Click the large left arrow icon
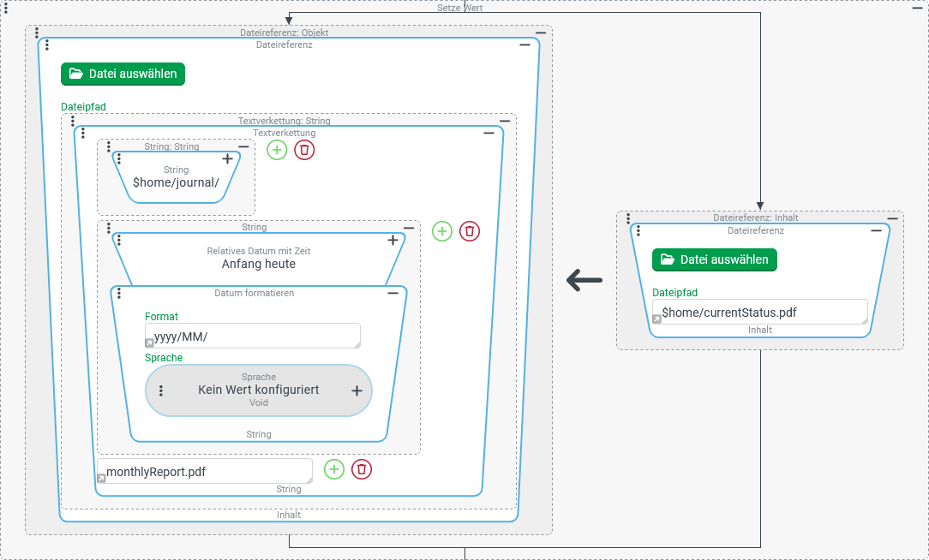Screen dimensions: 929x560 click(x=584, y=279)
